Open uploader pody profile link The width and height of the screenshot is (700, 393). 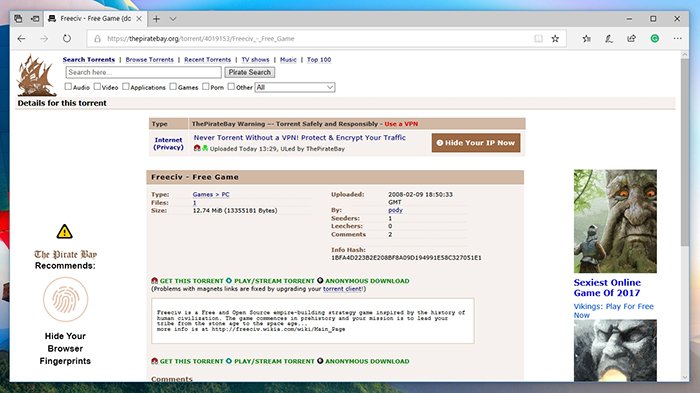coord(395,210)
